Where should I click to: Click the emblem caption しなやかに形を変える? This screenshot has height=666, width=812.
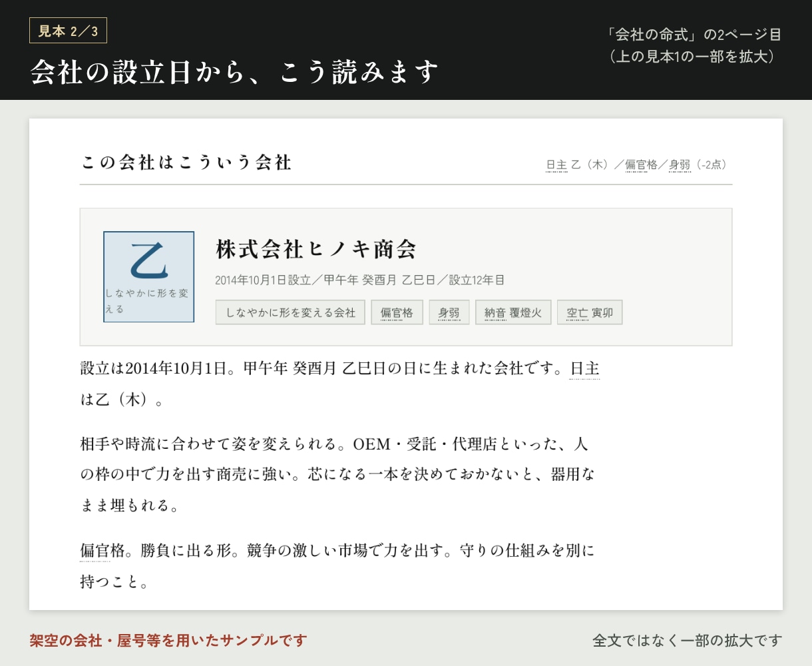147,301
